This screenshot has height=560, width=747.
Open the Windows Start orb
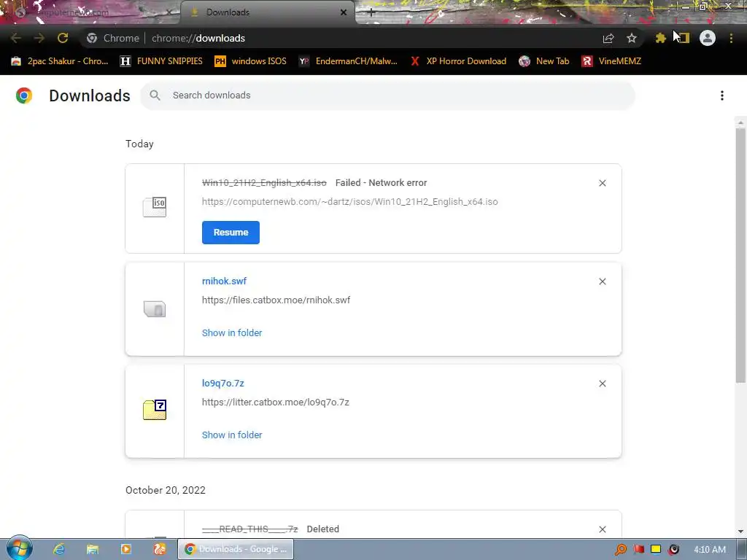point(20,548)
